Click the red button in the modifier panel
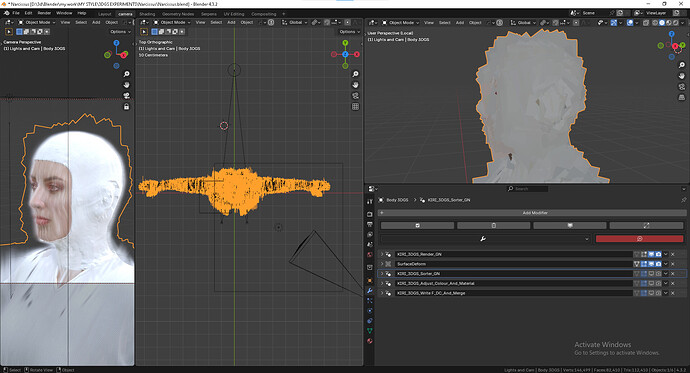 tap(639, 238)
